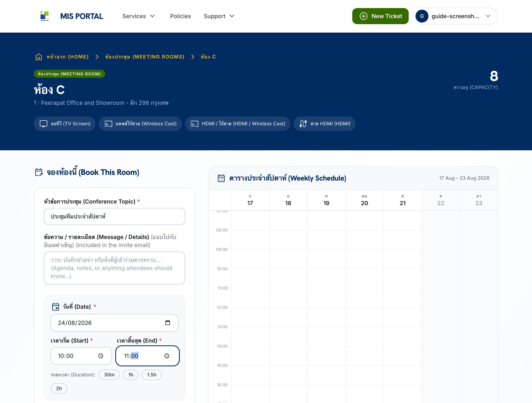Click the Date label calendar icon
This screenshot has height=403, width=532.
coord(56,306)
